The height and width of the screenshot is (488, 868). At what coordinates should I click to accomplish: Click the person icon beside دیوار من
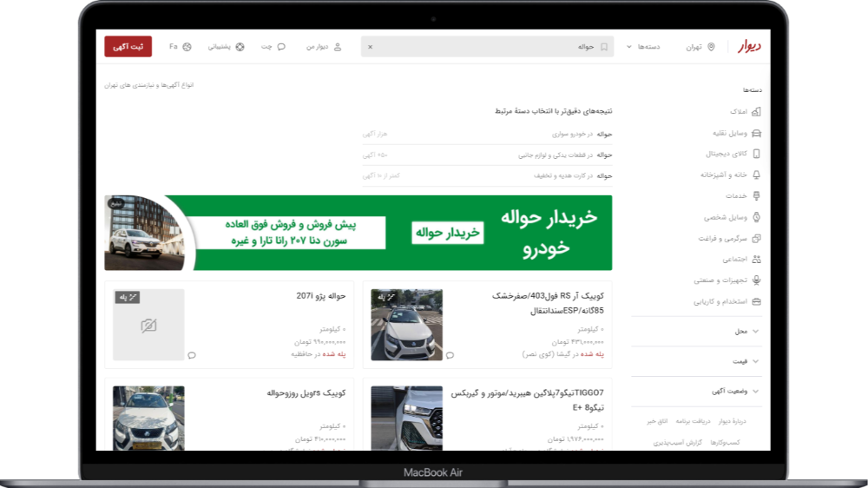pos(338,47)
